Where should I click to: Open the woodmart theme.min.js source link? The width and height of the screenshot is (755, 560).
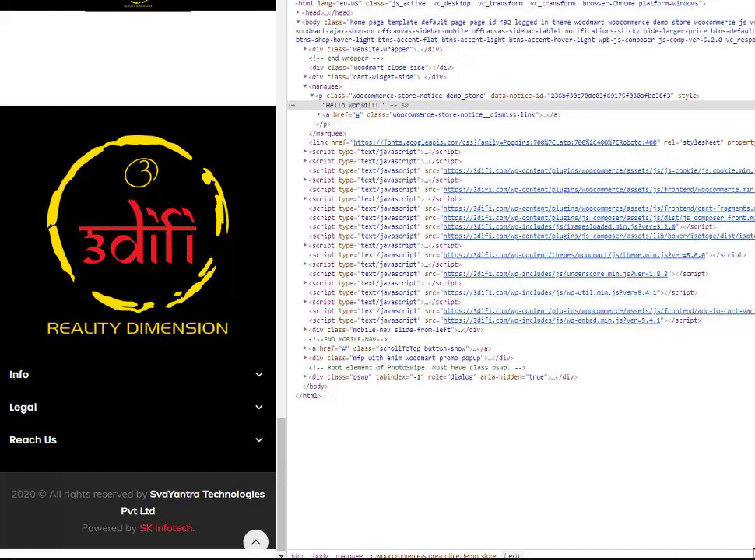click(574, 255)
